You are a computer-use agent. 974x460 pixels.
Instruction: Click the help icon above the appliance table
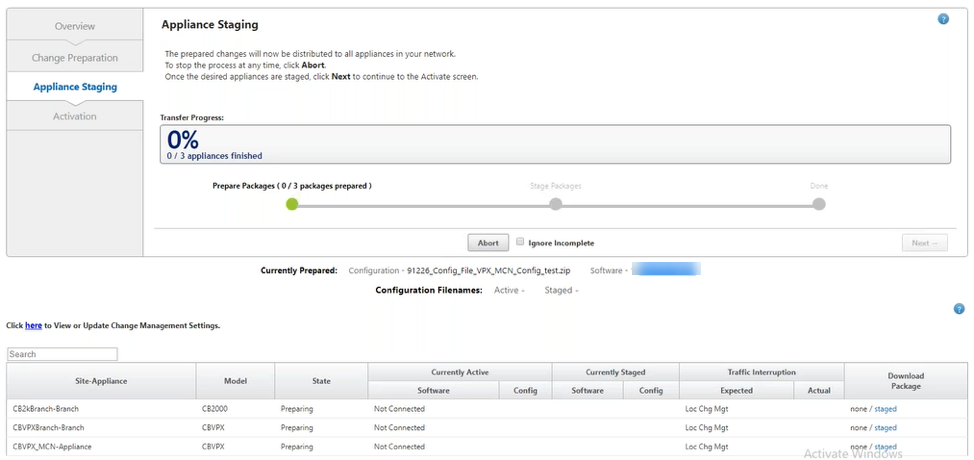pos(958,310)
